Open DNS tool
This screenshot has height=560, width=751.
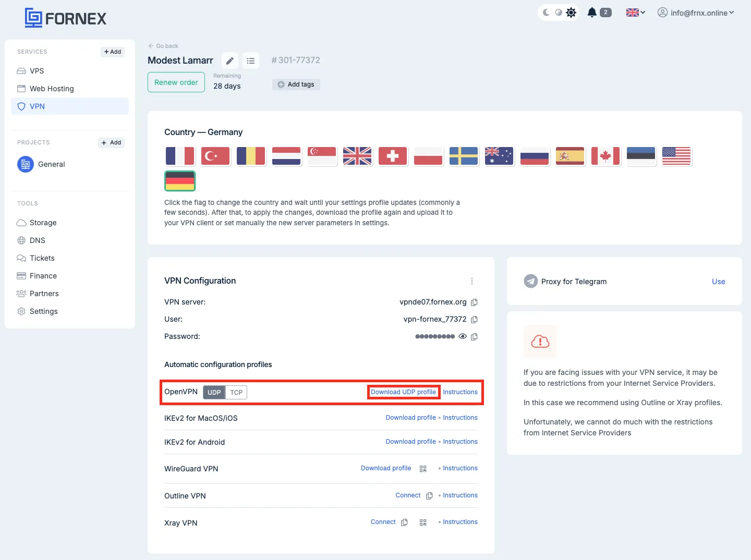click(70, 240)
